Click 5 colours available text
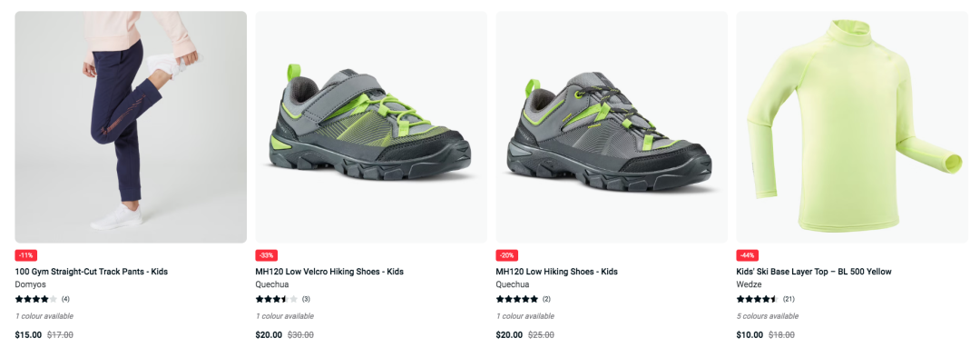 (768, 316)
